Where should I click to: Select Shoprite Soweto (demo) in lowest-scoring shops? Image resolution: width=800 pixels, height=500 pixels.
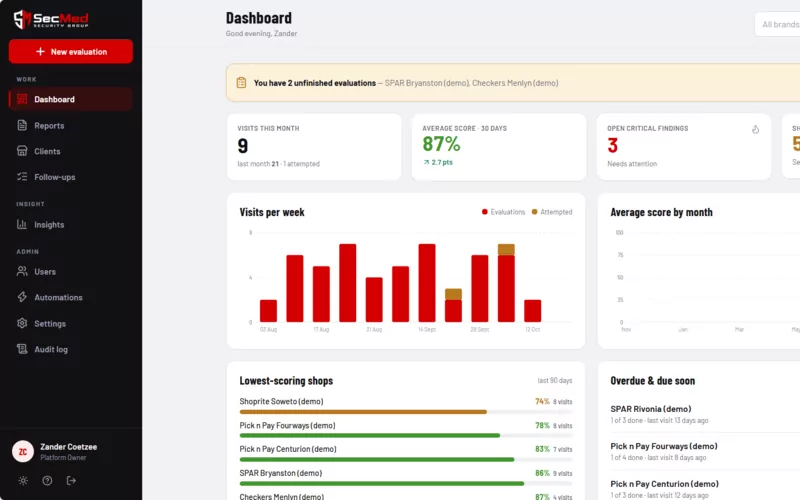(282, 401)
